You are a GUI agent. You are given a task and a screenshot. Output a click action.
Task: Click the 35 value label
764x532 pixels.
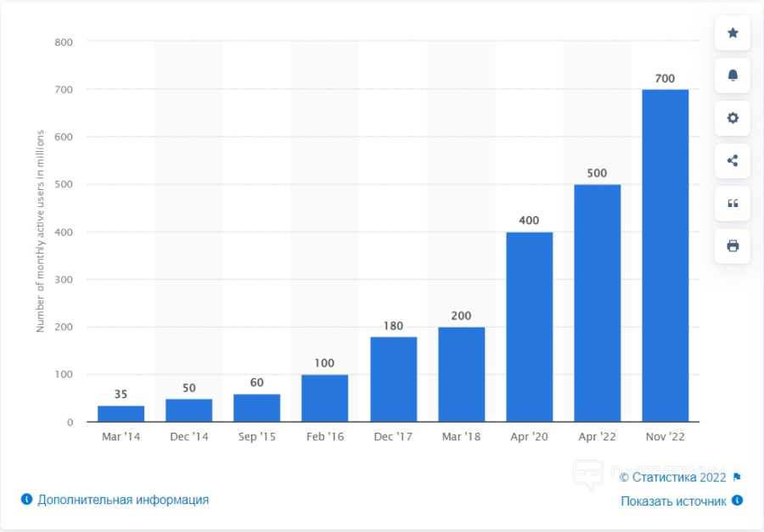click(121, 395)
